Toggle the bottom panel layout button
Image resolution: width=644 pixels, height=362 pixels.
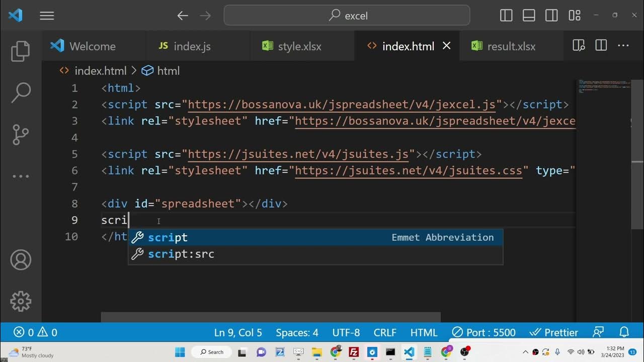pyautogui.click(x=529, y=16)
